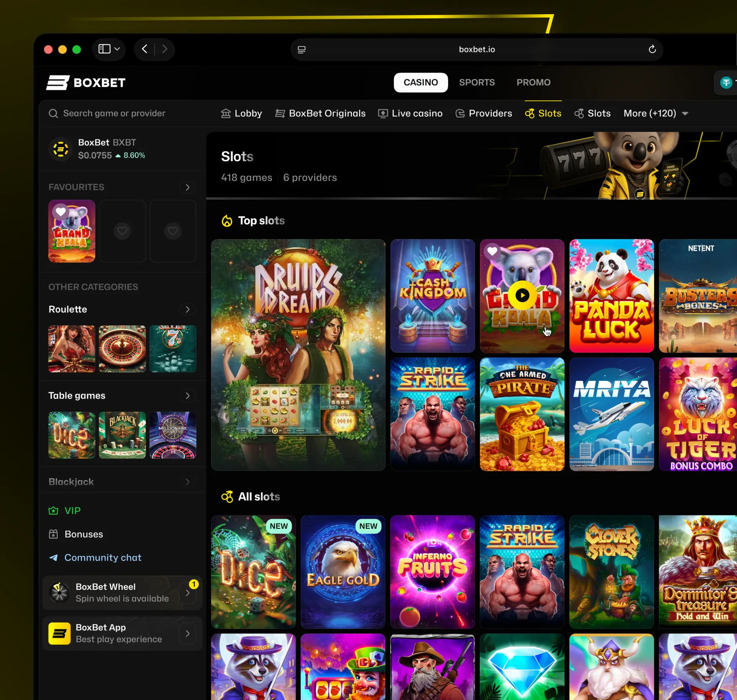Open roulette wheel thumbnail in Roulette
The image size is (737, 700).
point(122,349)
